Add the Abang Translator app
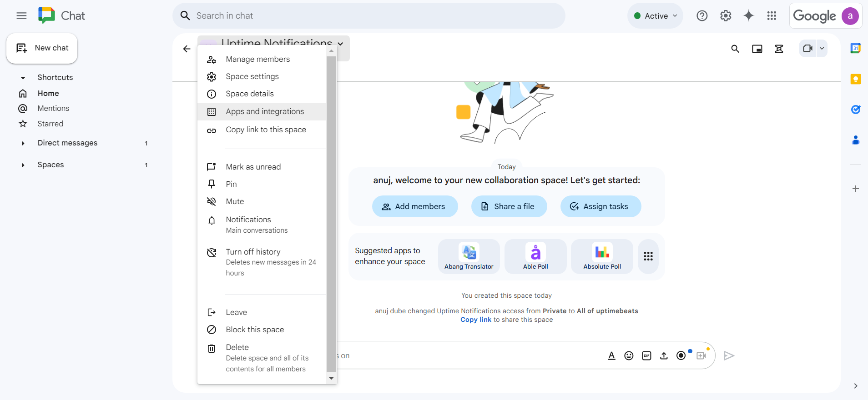 469,256
